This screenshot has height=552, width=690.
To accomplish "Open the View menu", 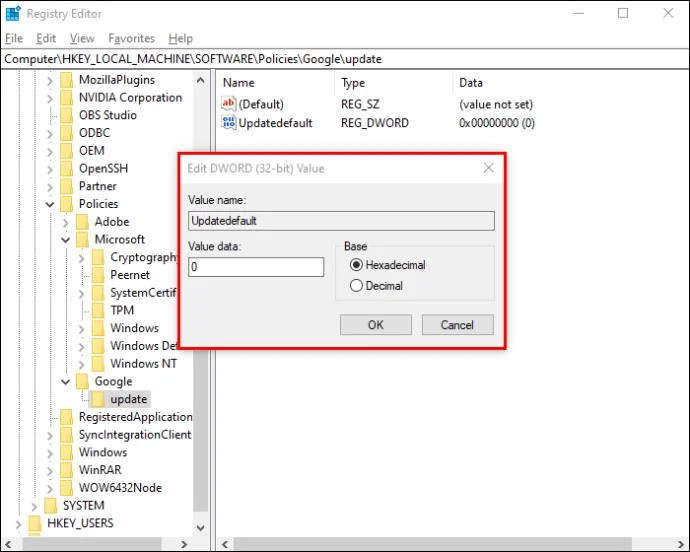I will (x=82, y=39).
